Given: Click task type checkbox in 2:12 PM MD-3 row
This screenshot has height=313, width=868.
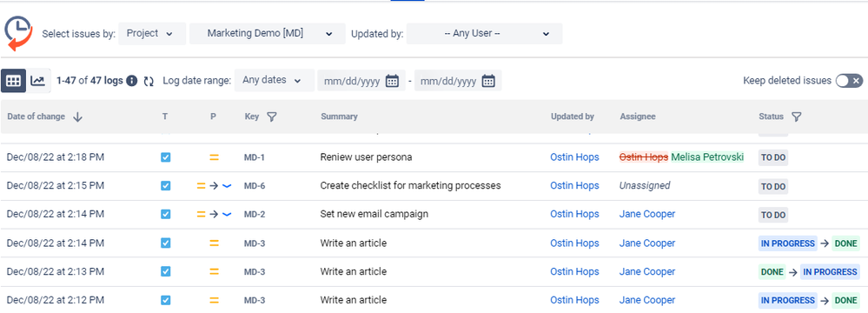Looking at the screenshot, I should pyautogui.click(x=165, y=300).
